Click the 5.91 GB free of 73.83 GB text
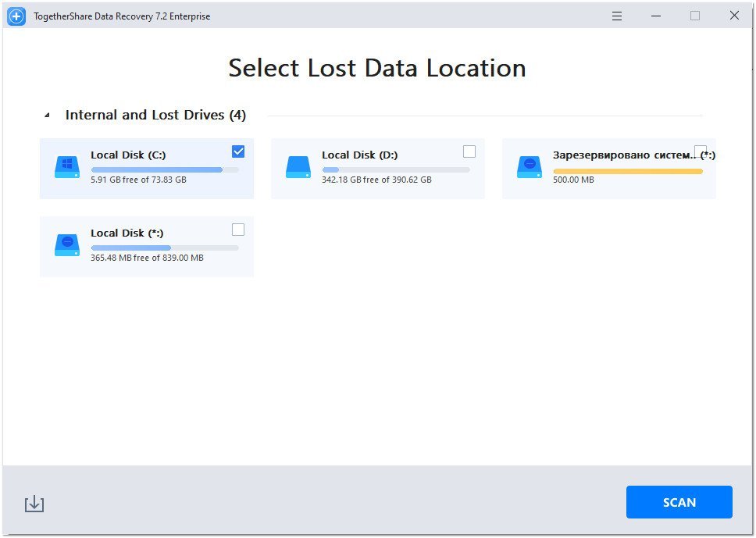The width and height of the screenshot is (756, 538). [x=138, y=180]
